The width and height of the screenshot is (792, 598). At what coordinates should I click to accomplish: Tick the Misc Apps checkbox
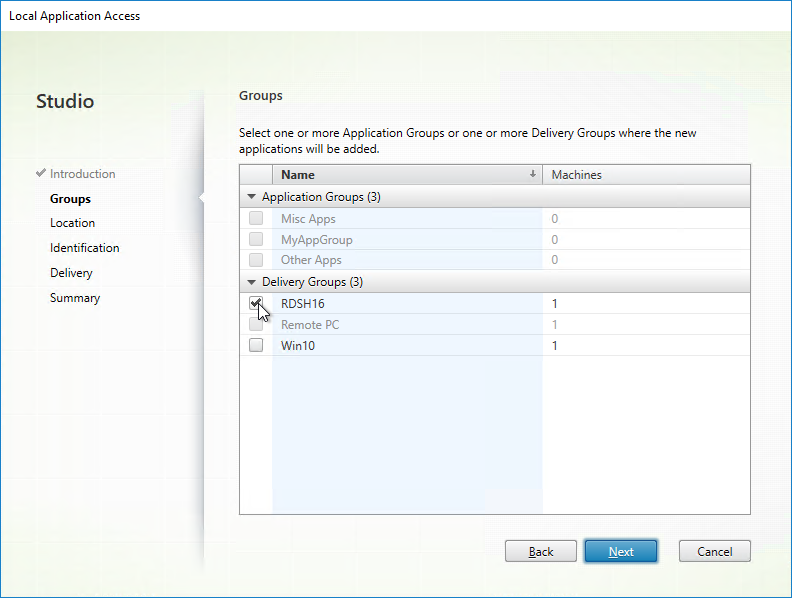[256, 218]
